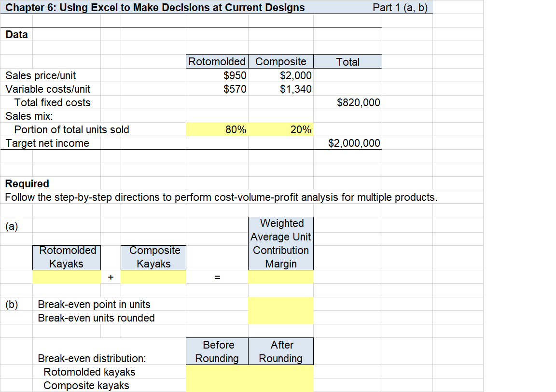The width and height of the screenshot is (556, 392).
Task: Select the Break-even point in units cell
Action: 280,305
